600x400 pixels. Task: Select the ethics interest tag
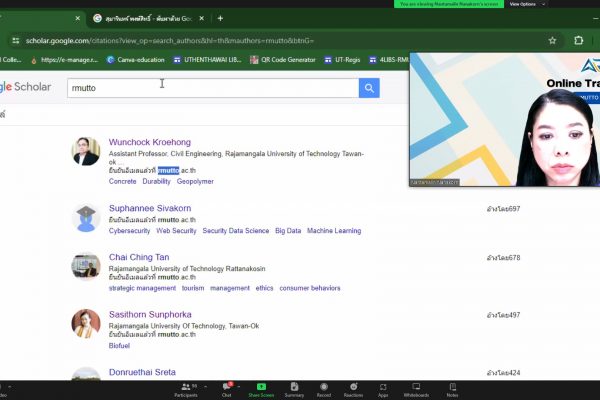pos(264,288)
